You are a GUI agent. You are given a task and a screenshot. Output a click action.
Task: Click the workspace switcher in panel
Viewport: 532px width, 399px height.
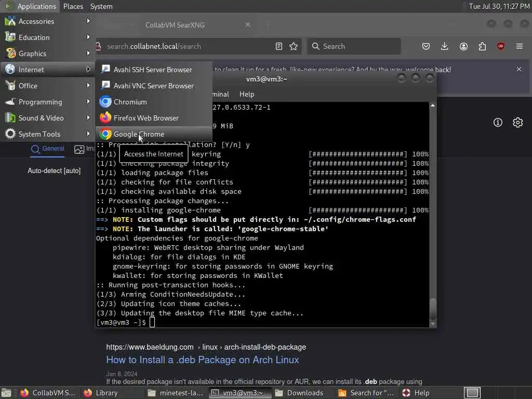[472, 393]
